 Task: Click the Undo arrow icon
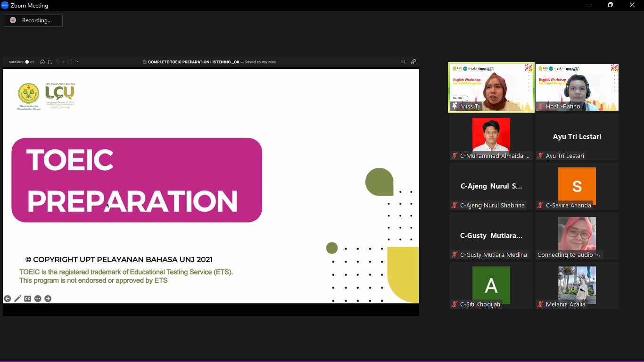(58, 62)
